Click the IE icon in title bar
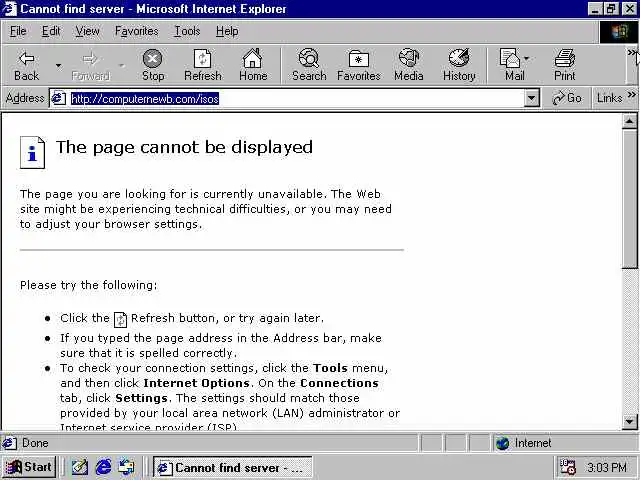The height and width of the screenshot is (480, 640). pyautogui.click(x=9, y=9)
